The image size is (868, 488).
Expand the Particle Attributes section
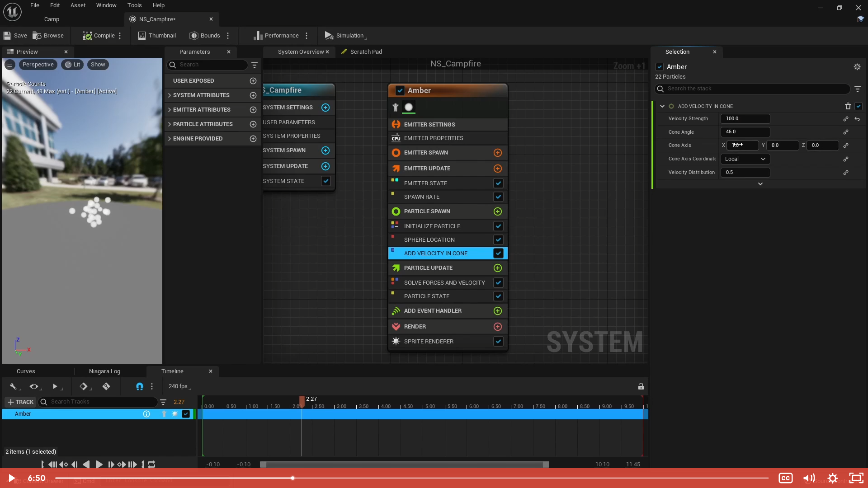pos(169,124)
